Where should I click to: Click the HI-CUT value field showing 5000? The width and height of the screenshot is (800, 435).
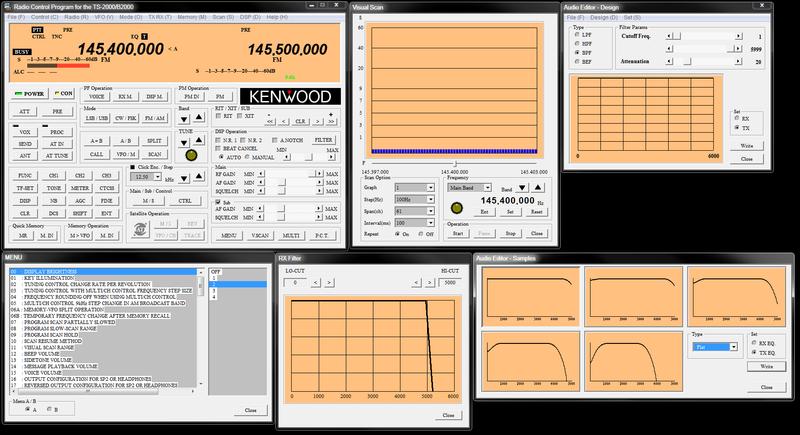[x=449, y=282]
